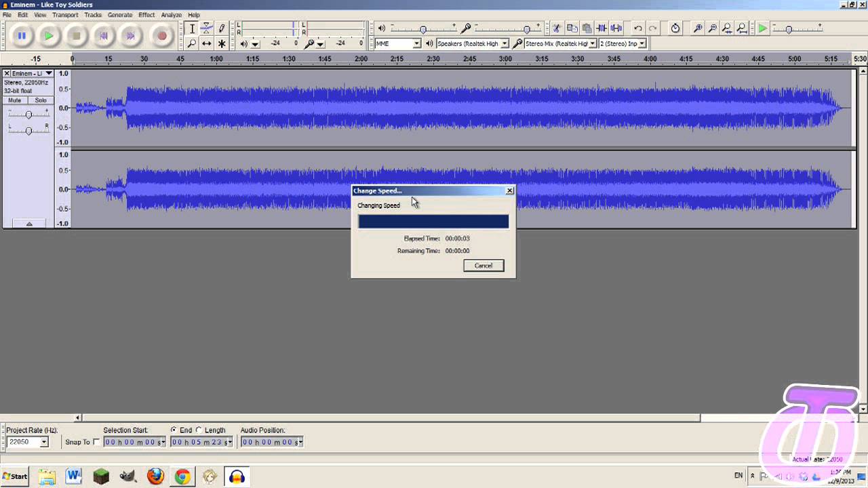The image size is (868, 488).
Task: Open the output meter speaker dropdown
Action: pyautogui.click(x=256, y=44)
